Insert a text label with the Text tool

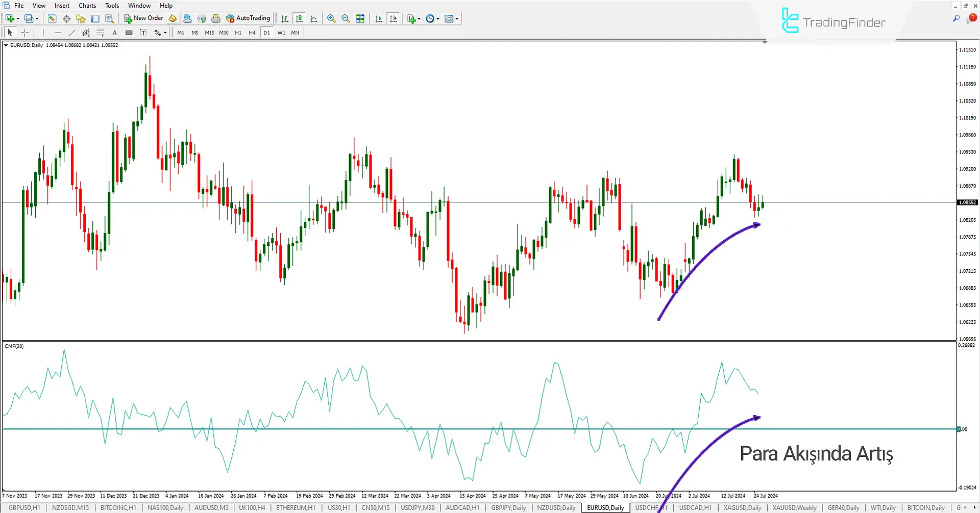click(115, 32)
